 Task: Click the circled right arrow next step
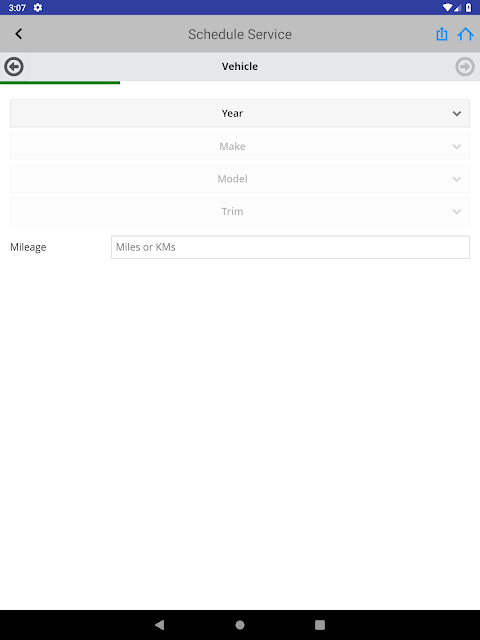(x=465, y=67)
